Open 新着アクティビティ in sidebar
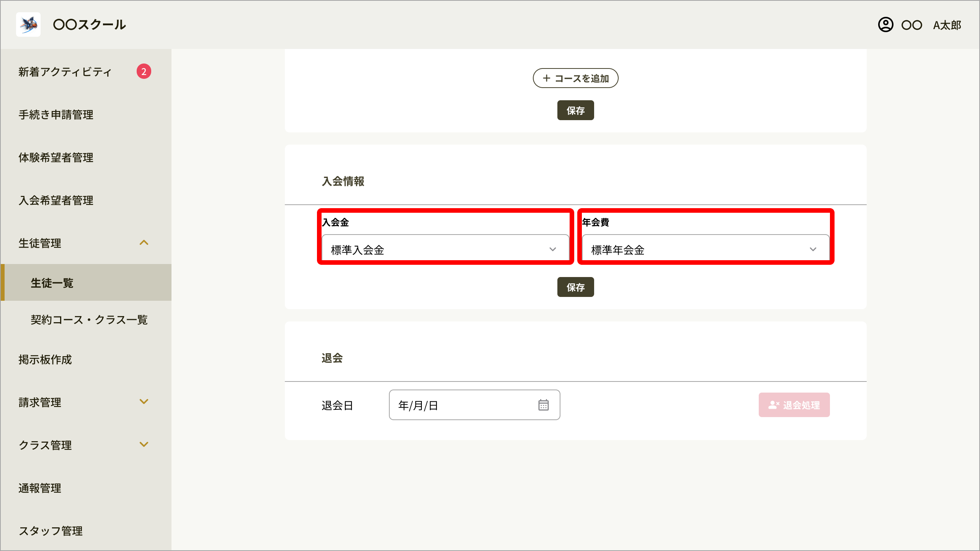This screenshot has width=980, height=551. tap(65, 72)
